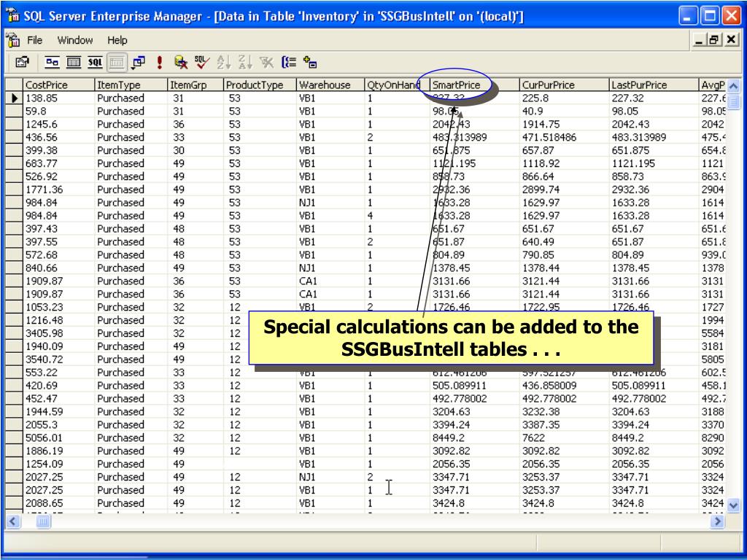Select the row with CostPrice 138.85
Image resolution: width=747 pixels, height=560 pixels.
[14, 98]
